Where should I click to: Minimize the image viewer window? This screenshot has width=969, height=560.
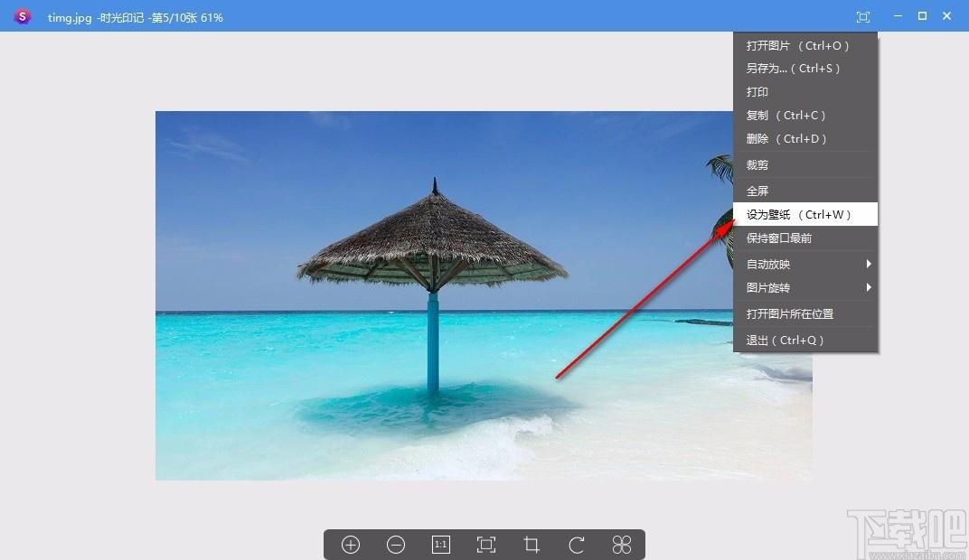898,16
